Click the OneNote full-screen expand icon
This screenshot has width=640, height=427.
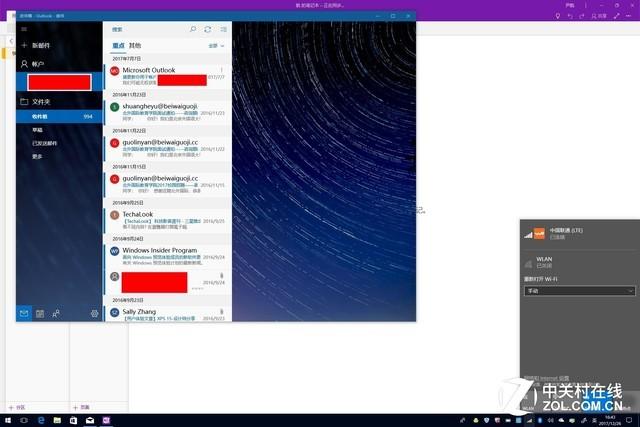tap(617, 16)
